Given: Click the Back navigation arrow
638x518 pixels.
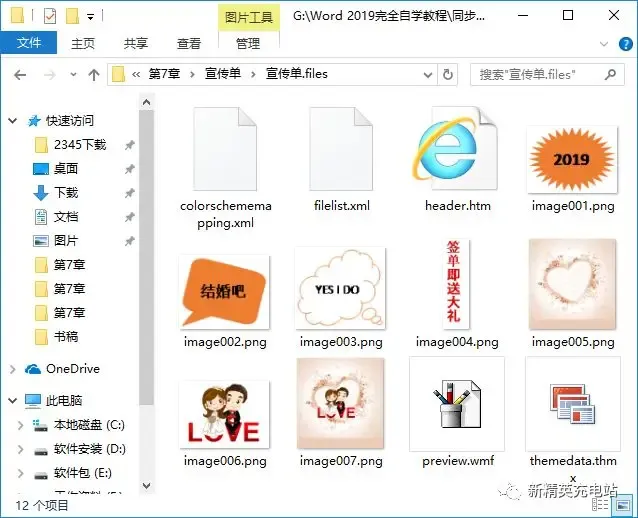Looking at the screenshot, I should pyautogui.click(x=20, y=75).
